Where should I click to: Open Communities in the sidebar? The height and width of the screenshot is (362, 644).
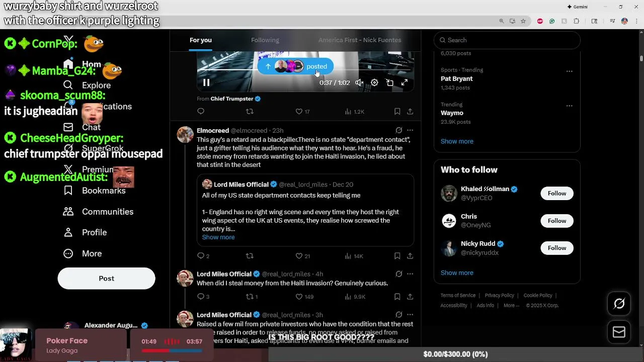[x=98, y=212]
